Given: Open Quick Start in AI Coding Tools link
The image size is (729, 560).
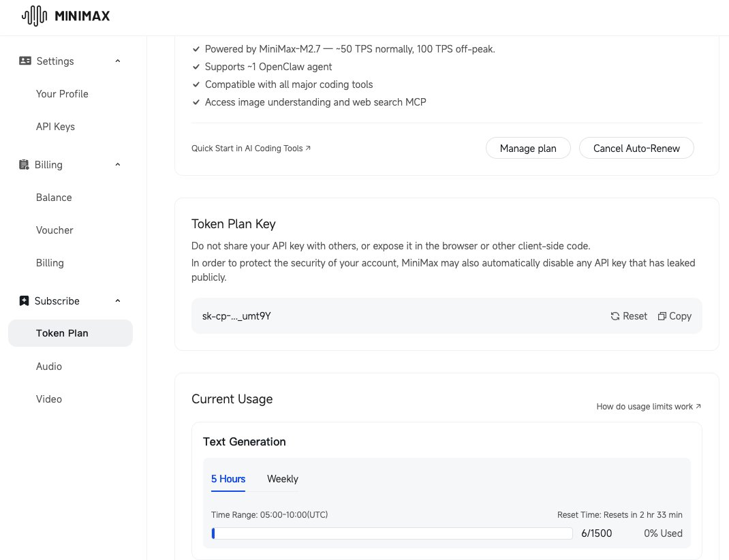Looking at the screenshot, I should (251, 149).
